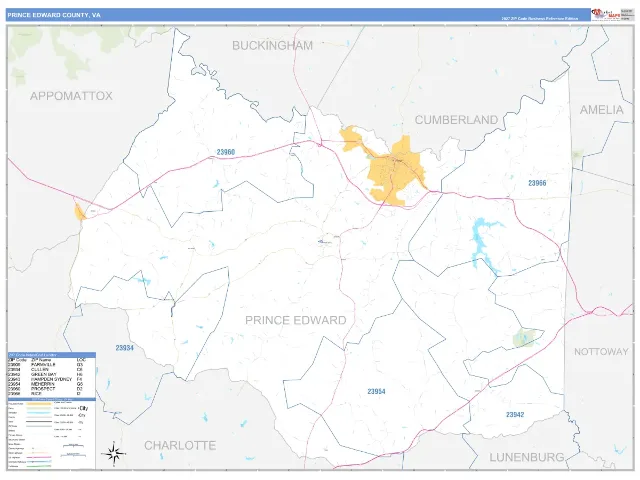This screenshot has height=480, width=640.
Task: Select the LUNENBURG county label
Action: (527, 457)
